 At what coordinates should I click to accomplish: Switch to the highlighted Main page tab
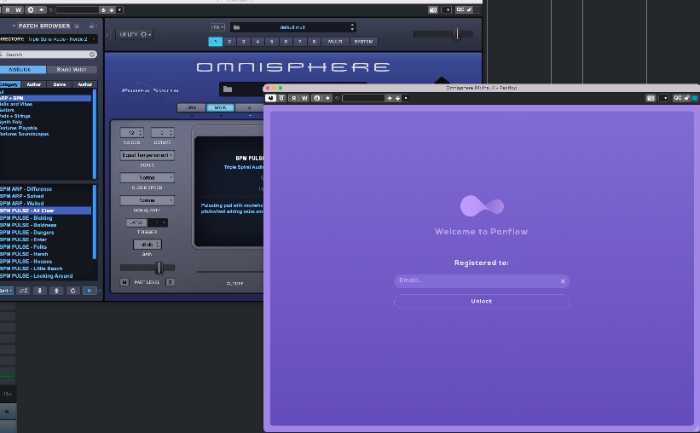220,108
